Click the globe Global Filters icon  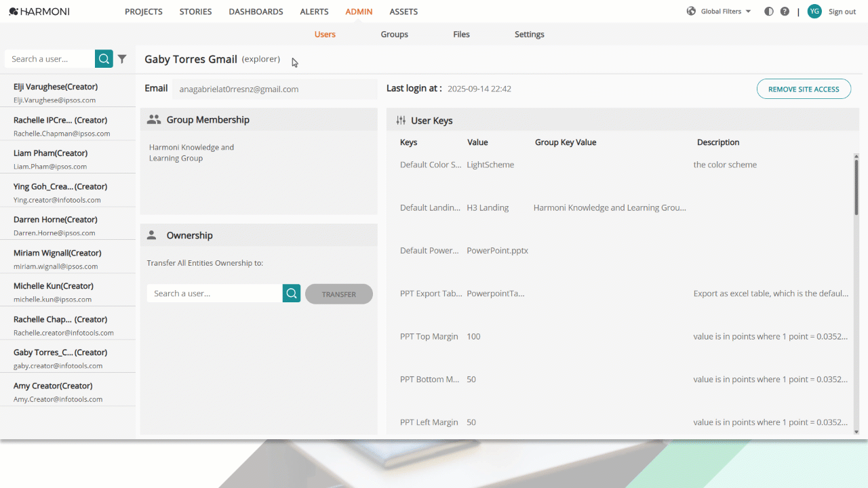692,12
